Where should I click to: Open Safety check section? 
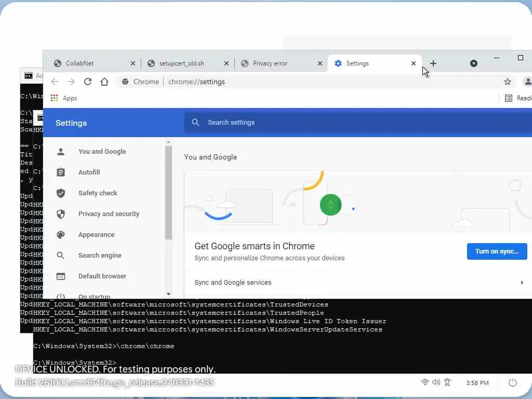pos(98,193)
